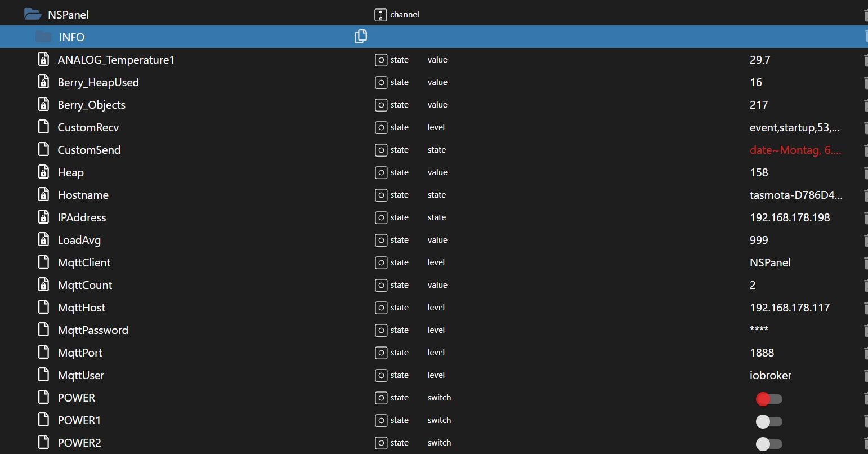Select the CustomRecv object
This screenshot has width=868, height=454.
point(88,127)
